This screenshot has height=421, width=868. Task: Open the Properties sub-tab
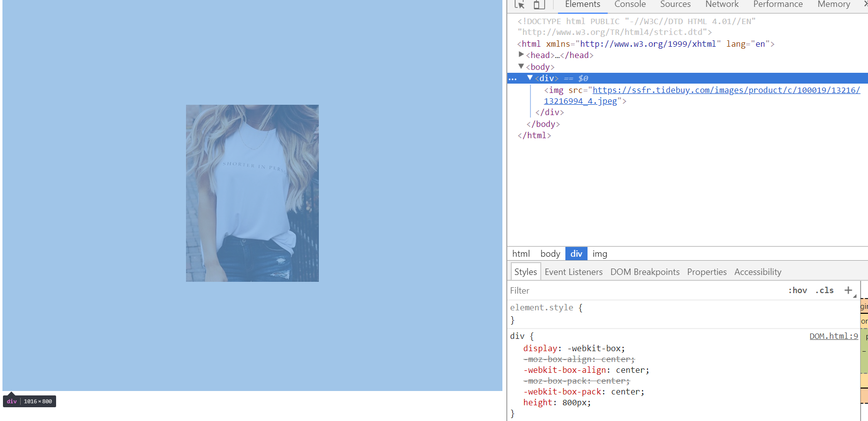[707, 272]
